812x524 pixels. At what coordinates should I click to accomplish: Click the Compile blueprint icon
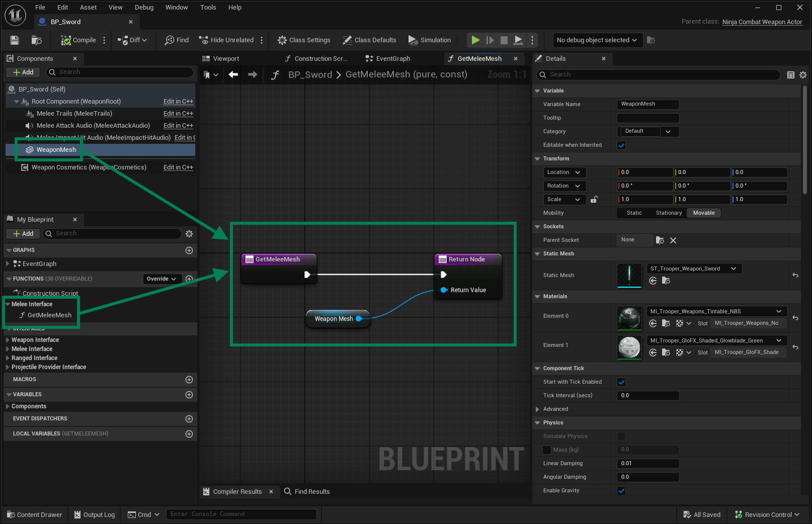coord(66,40)
